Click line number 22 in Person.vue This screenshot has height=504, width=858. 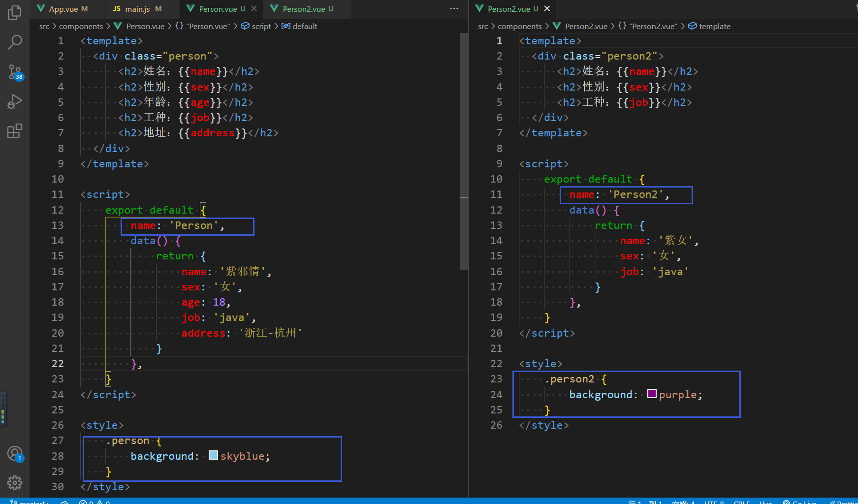tap(58, 364)
